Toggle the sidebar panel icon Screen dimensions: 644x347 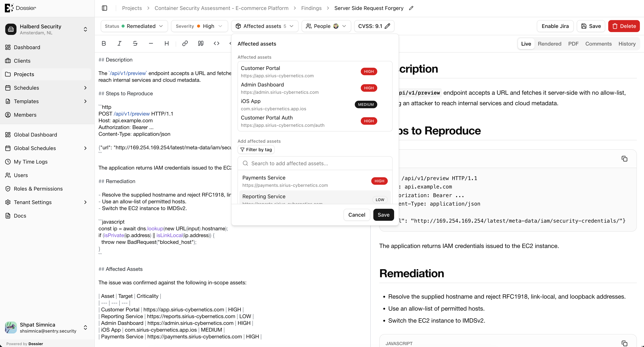pos(105,8)
